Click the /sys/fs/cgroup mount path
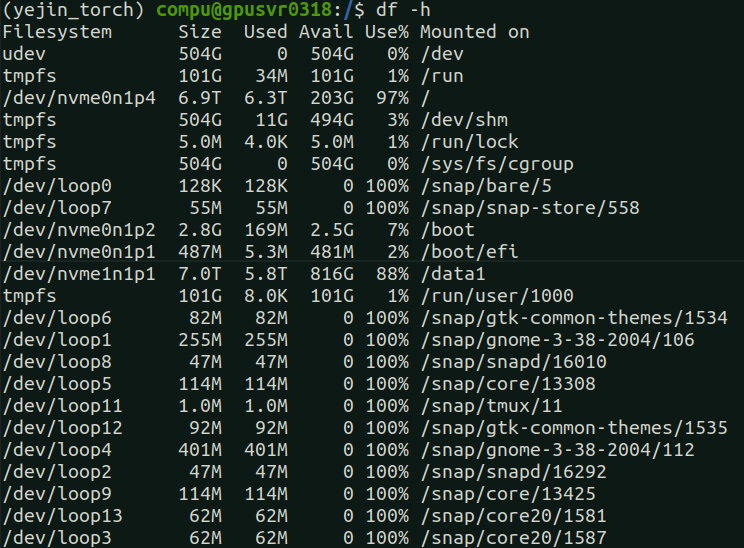The height and width of the screenshot is (548, 744). [x=497, y=164]
